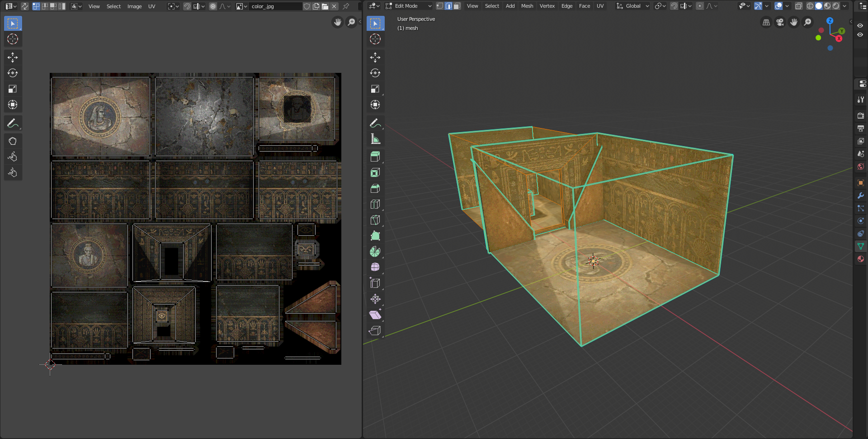
Task: Click the Z axis on navigation gizmo
Action: (x=830, y=21)
